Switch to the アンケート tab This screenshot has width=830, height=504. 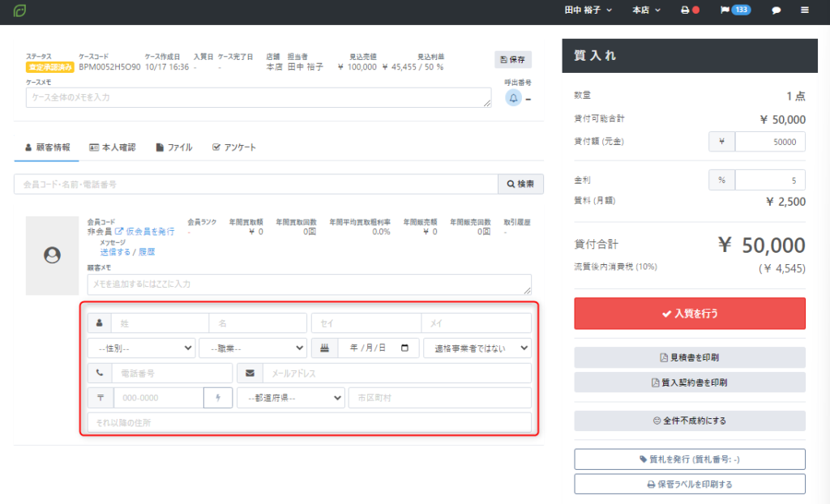tap(234, 147)
